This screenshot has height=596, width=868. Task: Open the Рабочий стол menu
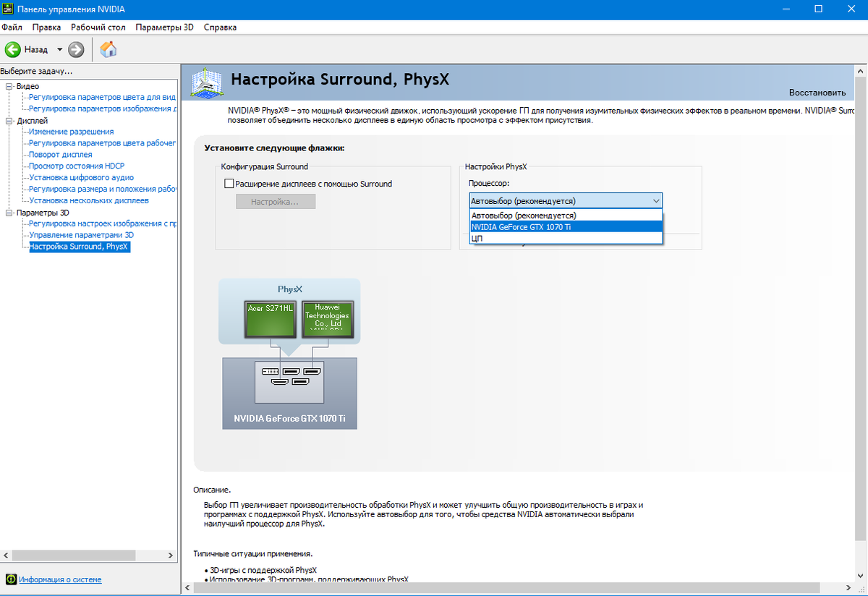(x=98, y=27)
